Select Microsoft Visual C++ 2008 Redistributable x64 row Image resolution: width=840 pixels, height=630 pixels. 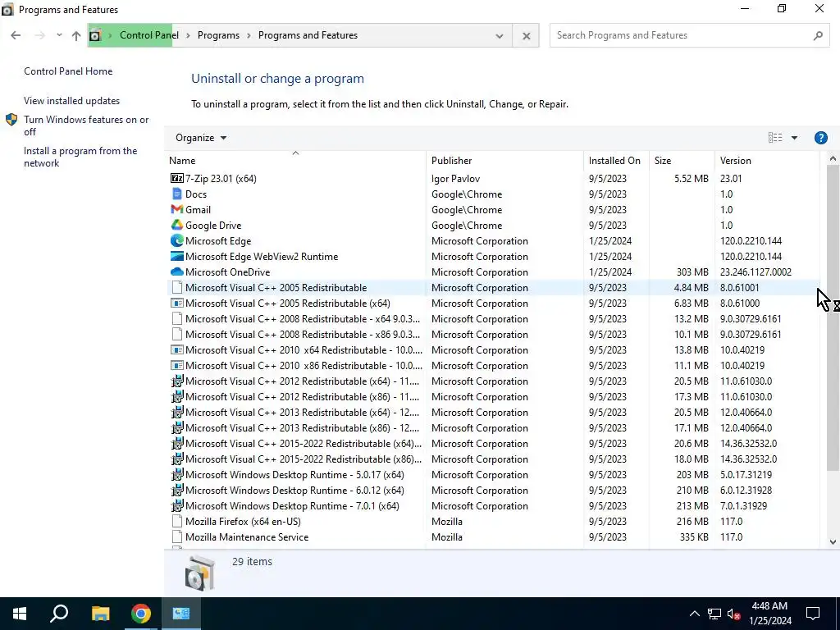pyautogui.click(x=492, y=319)
